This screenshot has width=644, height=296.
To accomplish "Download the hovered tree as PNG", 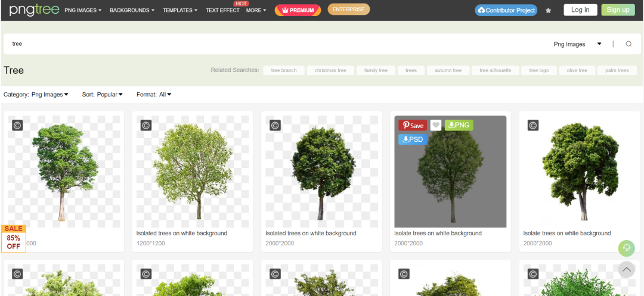I will coord(459,125).
